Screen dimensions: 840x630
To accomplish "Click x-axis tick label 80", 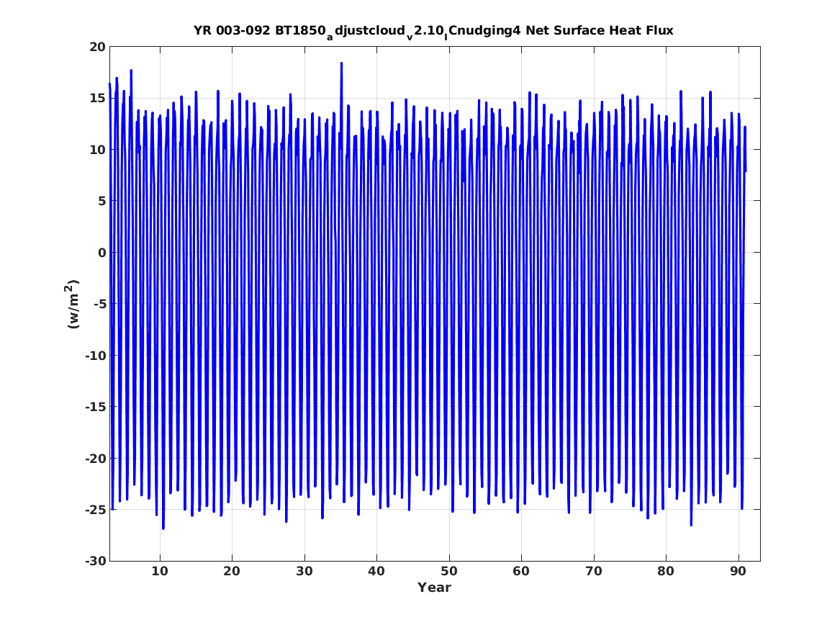I will pos(666,571).
